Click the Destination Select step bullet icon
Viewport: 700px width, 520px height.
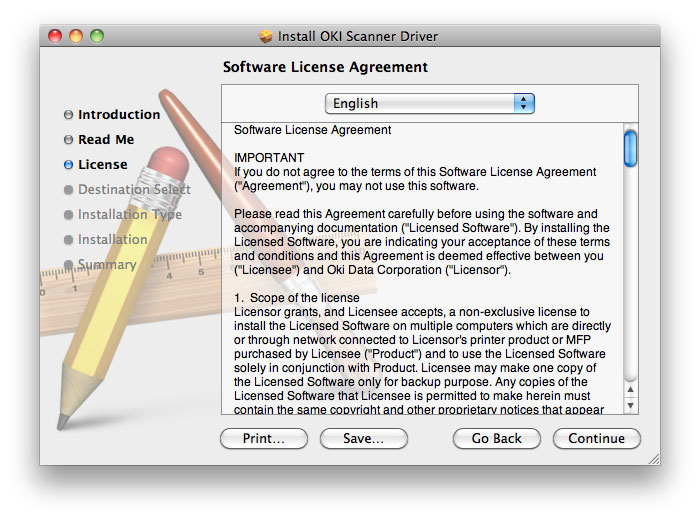(68, 190)
